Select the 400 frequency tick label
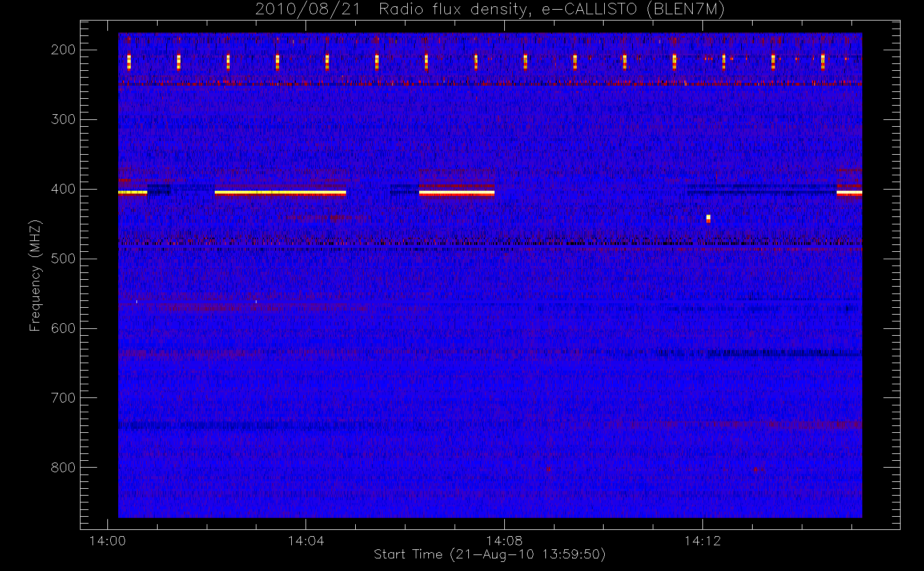 coord(63,189)
